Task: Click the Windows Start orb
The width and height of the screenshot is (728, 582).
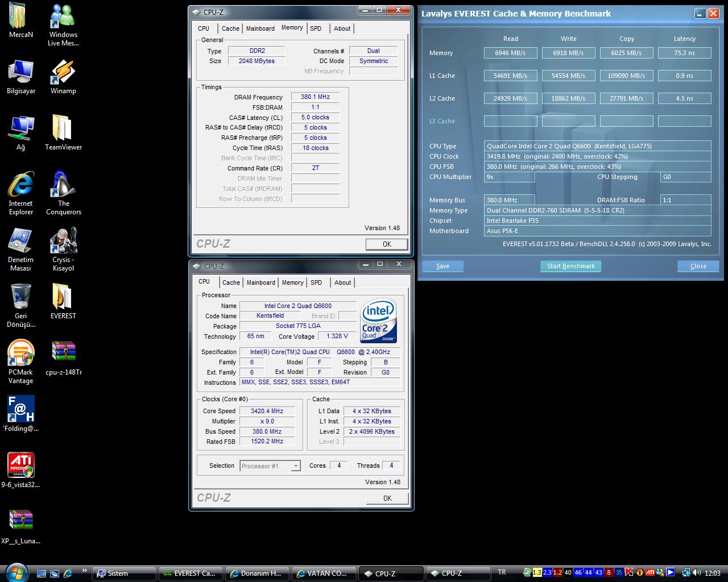Action: [x=15, y=572]
